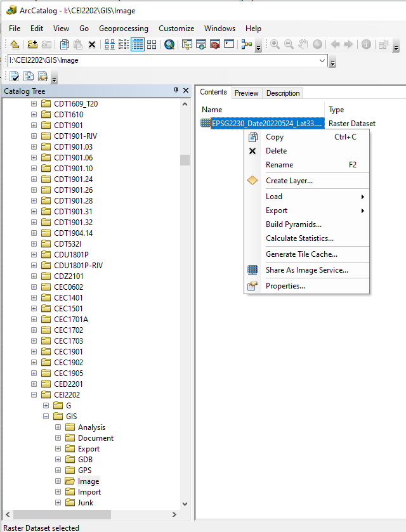
Task: Select the CDT1901-RIV folder
Action: click(75, 136)
